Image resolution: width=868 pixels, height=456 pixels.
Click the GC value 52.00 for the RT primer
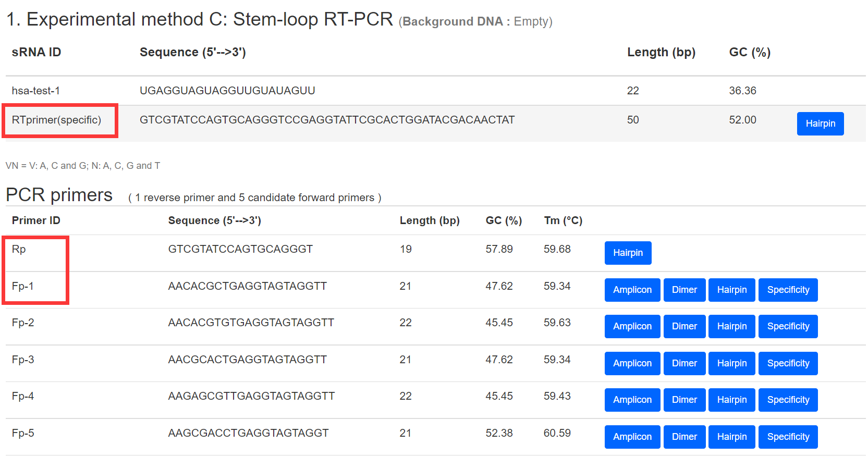pyautogui.click(x=742, y=120)
